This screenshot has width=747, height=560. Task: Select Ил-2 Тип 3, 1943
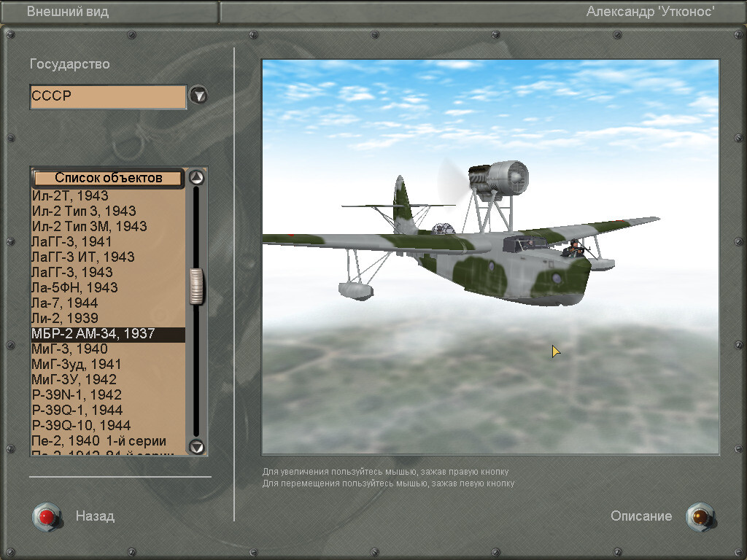point(108,211)
